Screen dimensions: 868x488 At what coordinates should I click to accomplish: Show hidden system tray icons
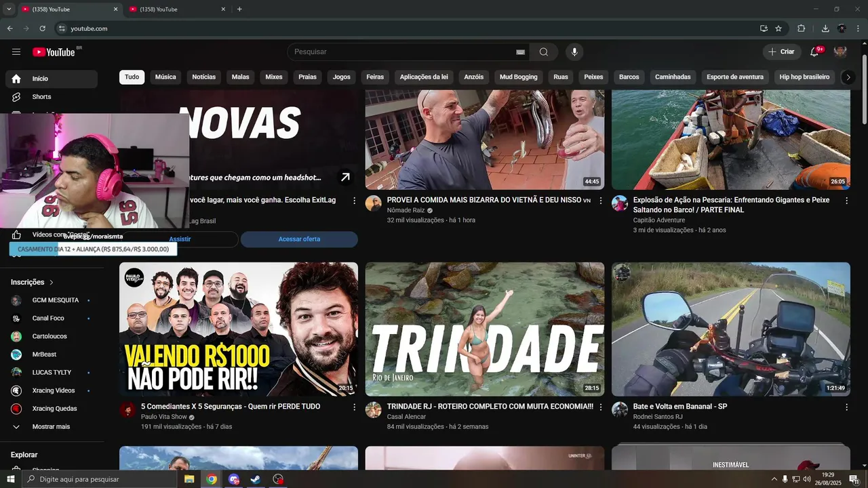(774, 479)
